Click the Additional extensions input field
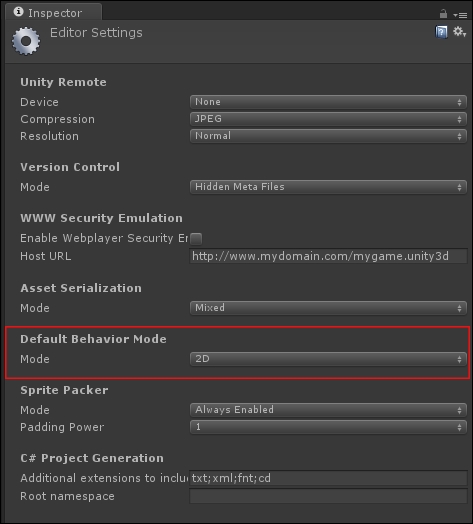This screenshot has height=524, width=473. [x=328, y=478]
